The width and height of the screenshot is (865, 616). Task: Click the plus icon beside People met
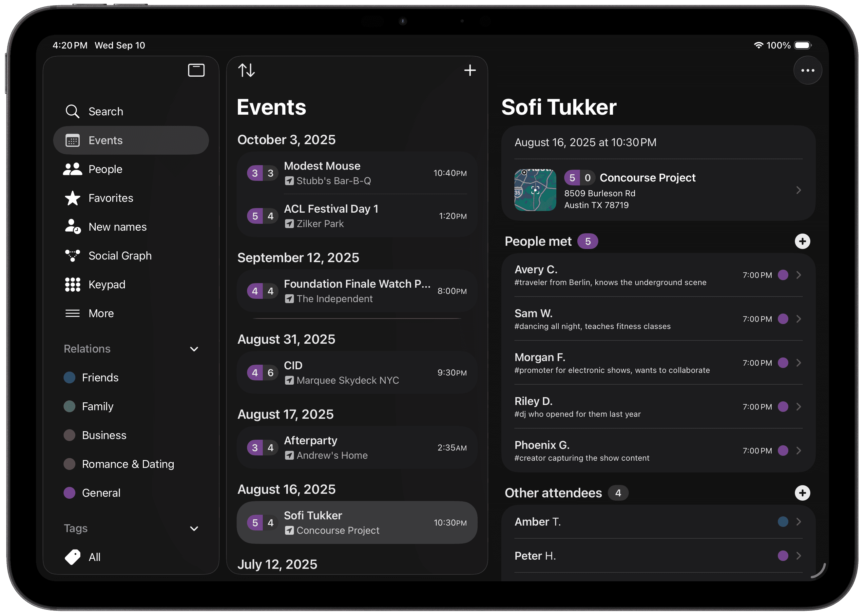tap(802, 241)
